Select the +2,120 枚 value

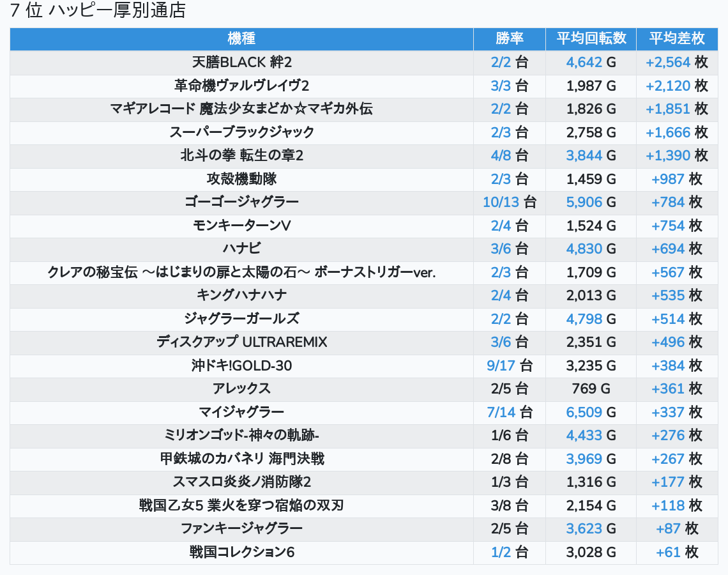[677, 86]
